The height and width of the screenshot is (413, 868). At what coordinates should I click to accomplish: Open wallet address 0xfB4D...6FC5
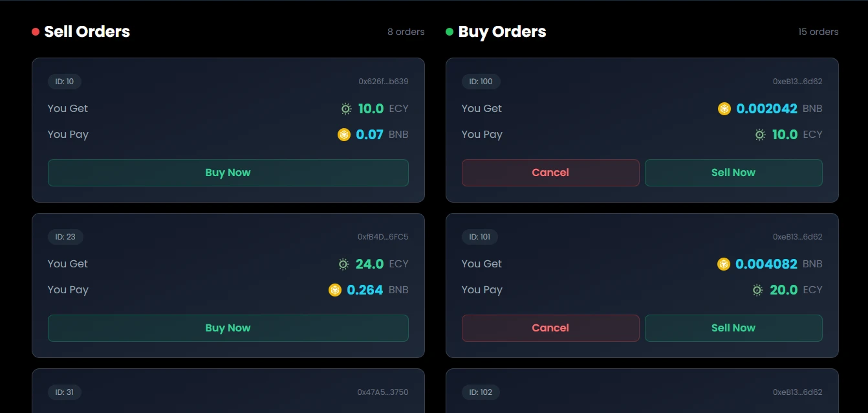pos(383,237)
